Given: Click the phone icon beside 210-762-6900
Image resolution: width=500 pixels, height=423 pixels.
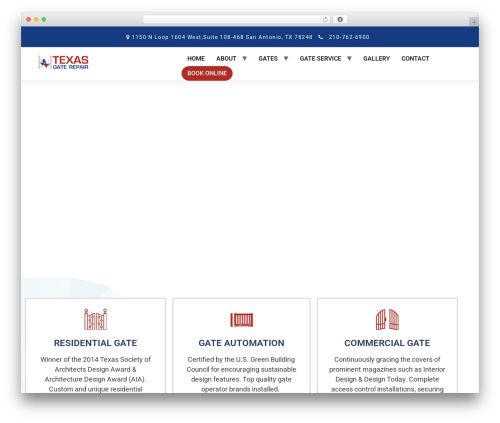Looking at the screenshot, I should (x=320, y=37).
